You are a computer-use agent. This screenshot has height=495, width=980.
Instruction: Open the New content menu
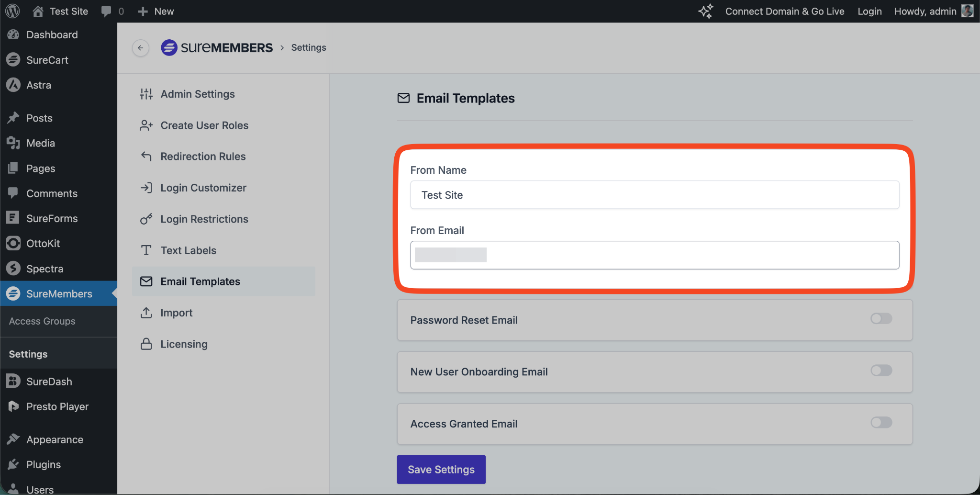(156, 11)
